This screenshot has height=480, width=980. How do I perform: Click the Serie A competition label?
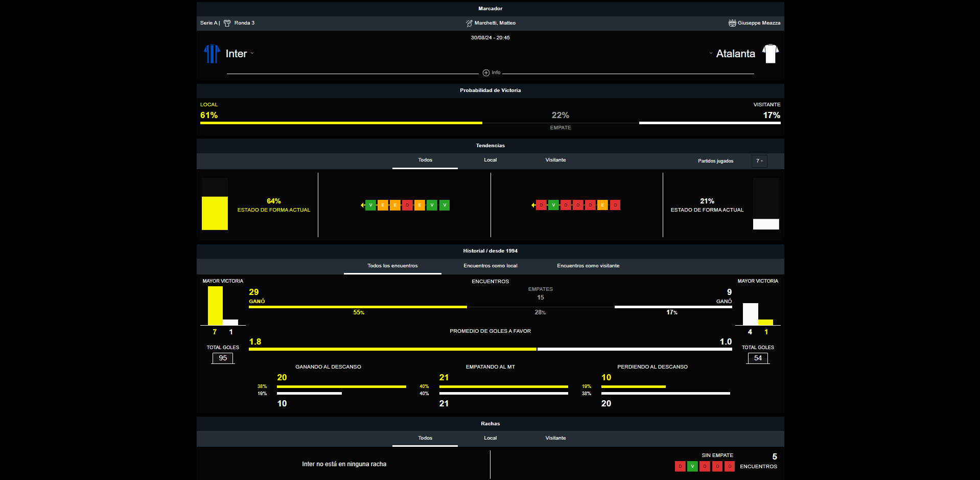(x=209, y=23)
